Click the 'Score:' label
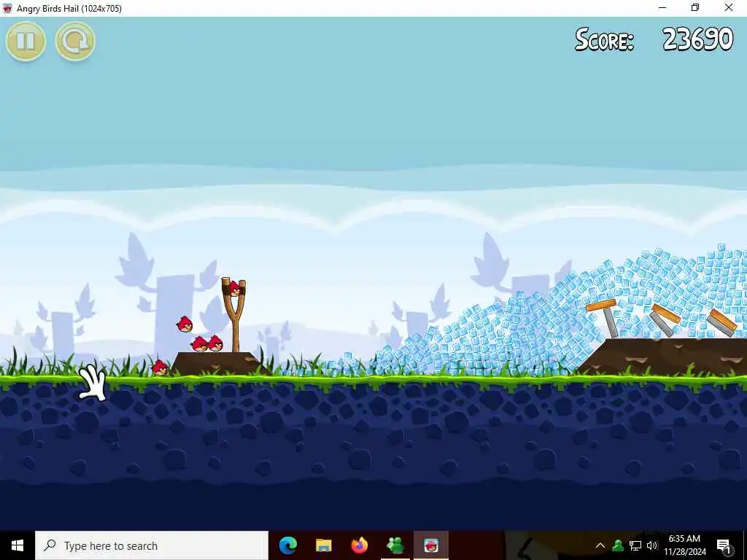This screenshot has width=747, height=560. [x=604, y=39]
